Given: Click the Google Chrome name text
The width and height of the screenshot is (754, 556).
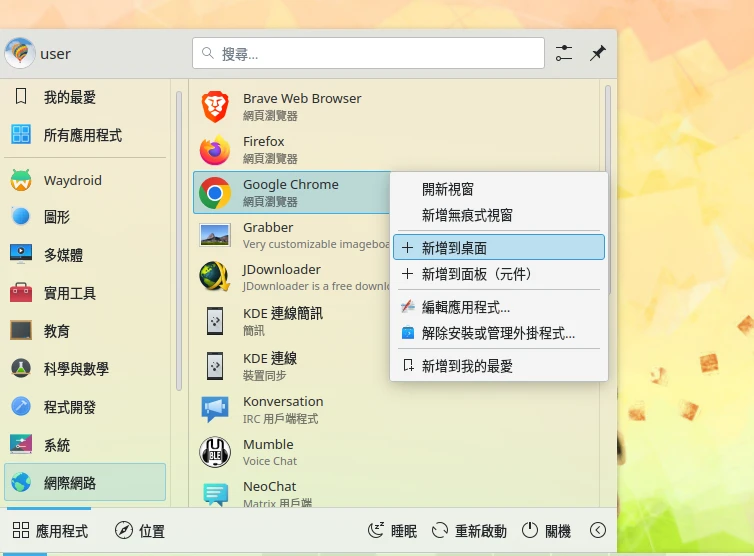Looking at the screenshot, I should click(x=290, y=184).
